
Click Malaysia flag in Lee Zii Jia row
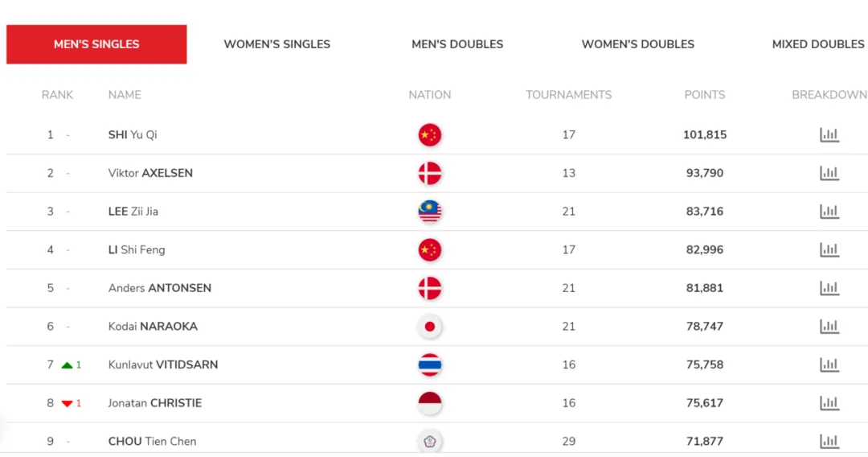coord(430,212)
